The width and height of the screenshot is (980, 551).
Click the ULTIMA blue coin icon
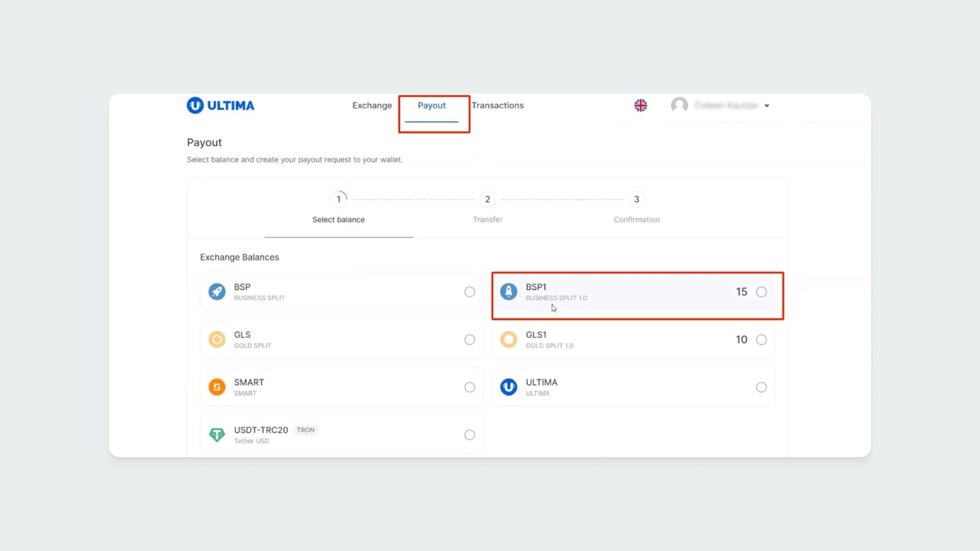pos(509,387)
